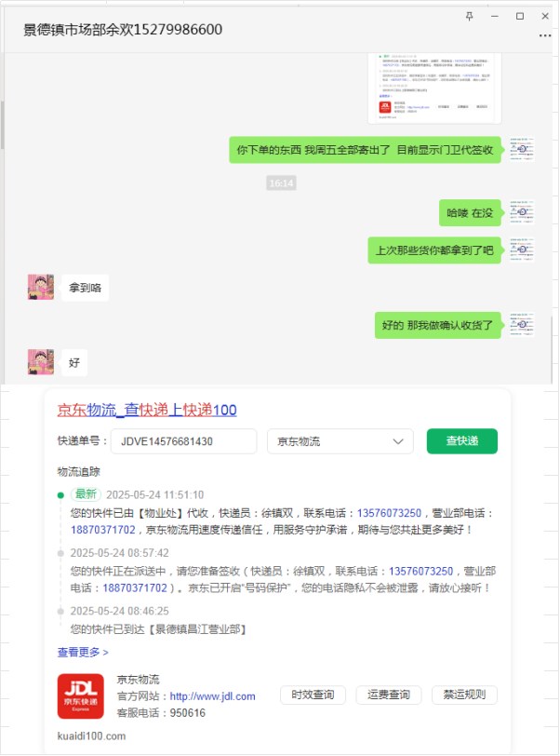Click the green 查快递 button
The width and height of the screenshot is (560, 756).
tap(461, 440)
